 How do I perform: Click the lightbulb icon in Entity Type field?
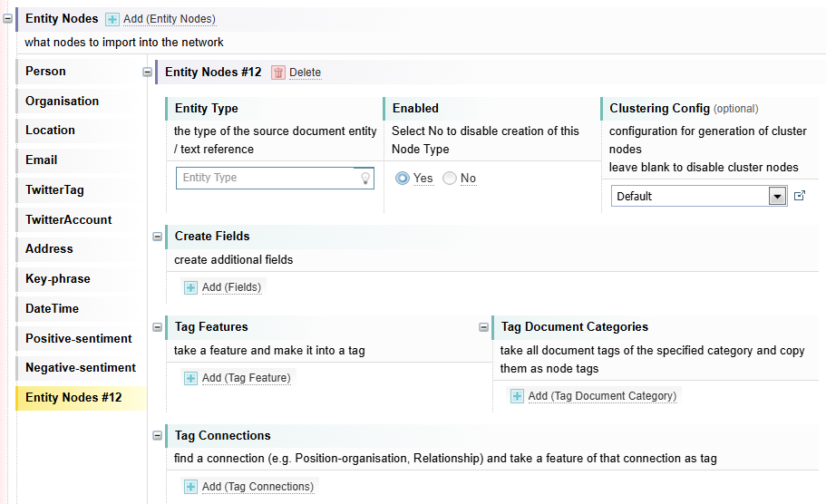[365, 179]
